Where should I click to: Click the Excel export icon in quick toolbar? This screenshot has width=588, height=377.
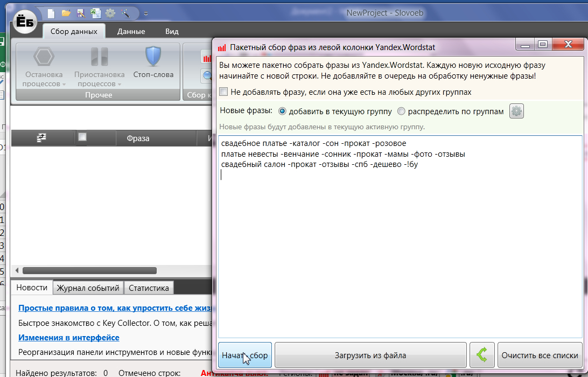(x=96, y=13)
